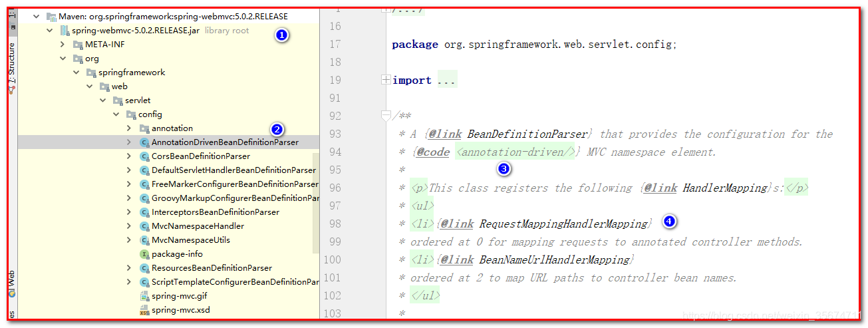Select CorsBeanDefinitionParser in the tree
This screenshot has width=868, height=328.
201,156
